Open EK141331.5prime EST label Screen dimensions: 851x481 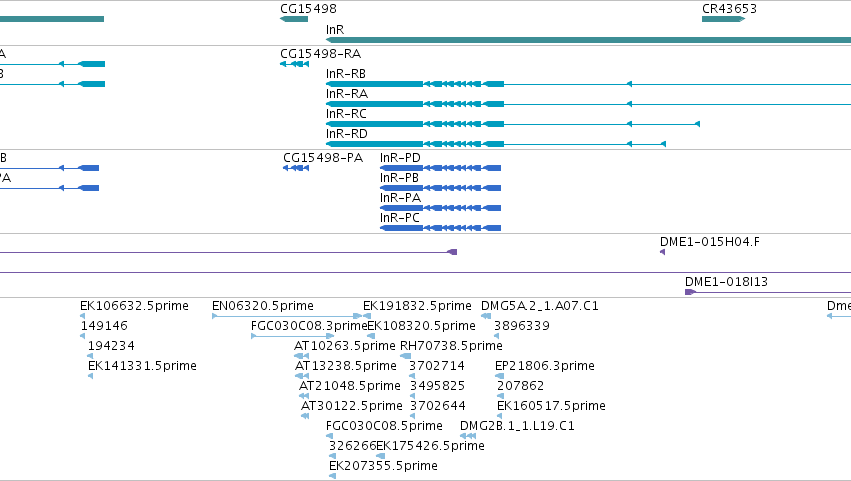[x=142, y=366]
